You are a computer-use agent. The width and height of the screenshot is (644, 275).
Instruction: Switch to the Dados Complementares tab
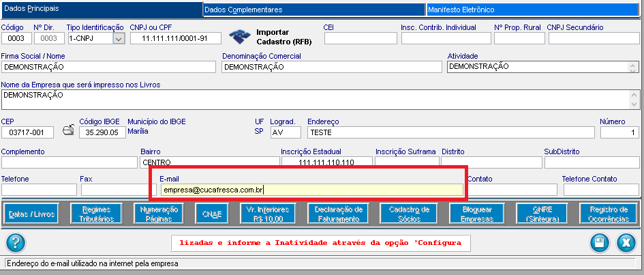click(313, 10)
